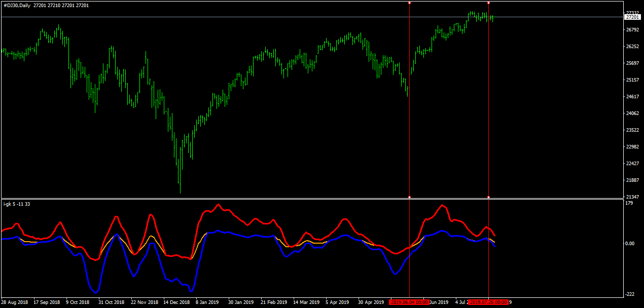Click bottom handle of 2019.07.26 vertical line
This screenshot has width=644, height=308.
click(488, 197)
